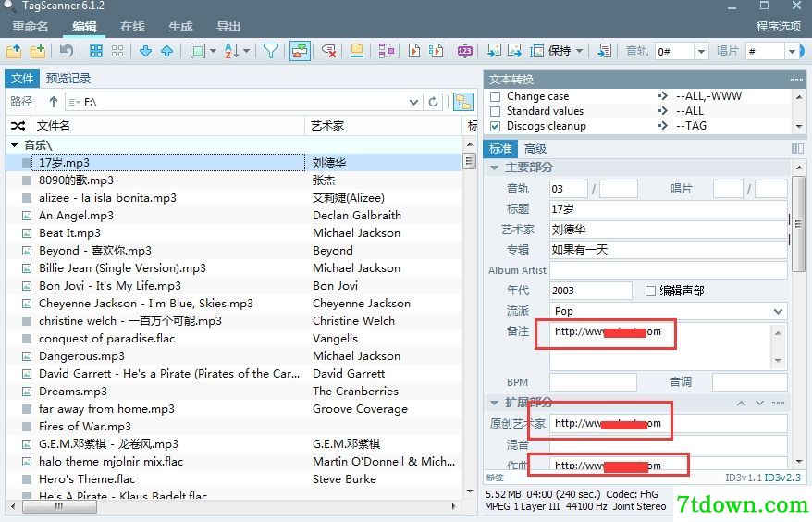
Task: Click the ID3v1.1 tag link
Action: point(744,478)
